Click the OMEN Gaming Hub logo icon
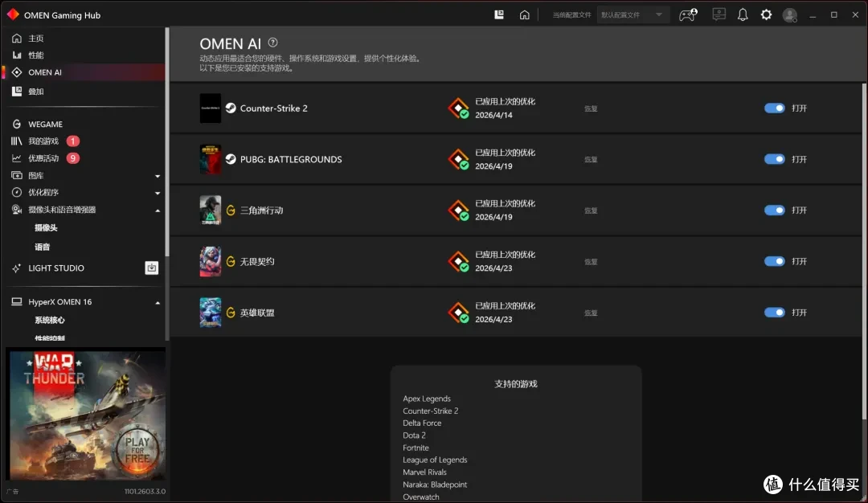868x503 pixels. [x=13, y=15]
